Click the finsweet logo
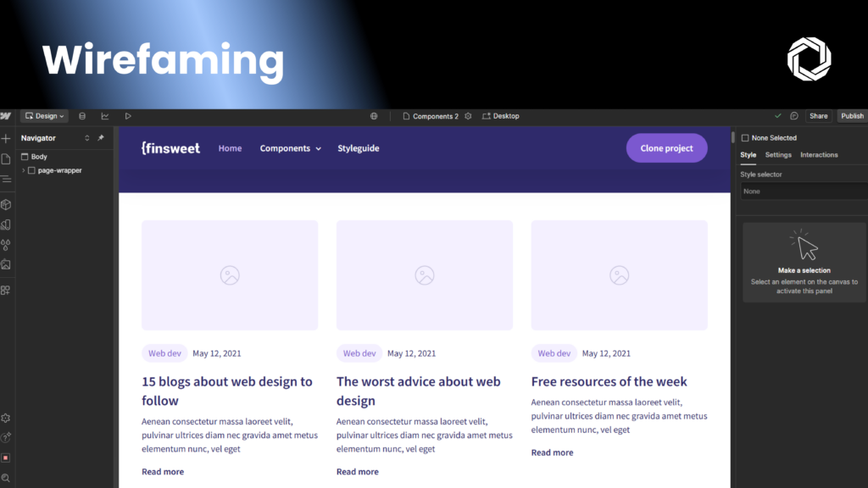The width and height of the screenshot is (868, 488). point(170,148)
